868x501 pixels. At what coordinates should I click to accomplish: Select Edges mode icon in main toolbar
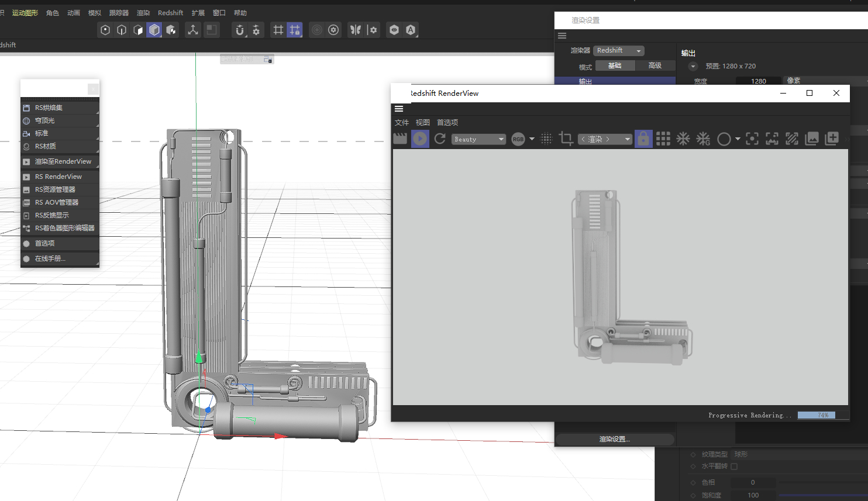(122, 30)
